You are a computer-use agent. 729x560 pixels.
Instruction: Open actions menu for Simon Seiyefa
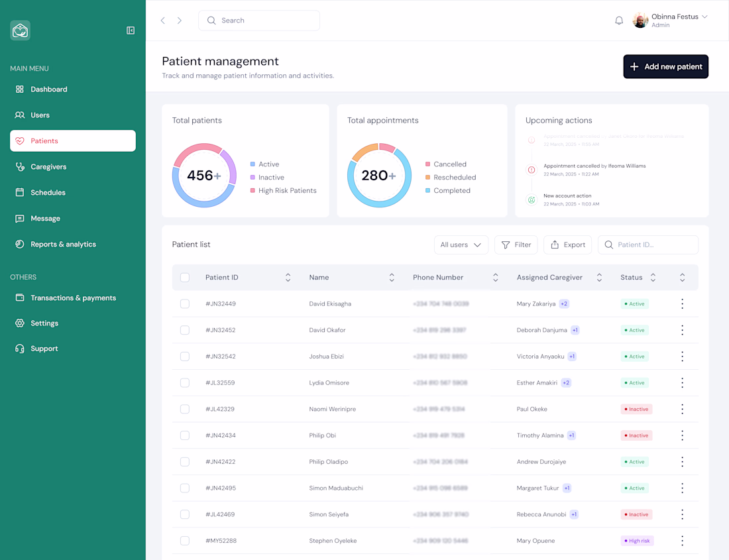pos(683,514)
